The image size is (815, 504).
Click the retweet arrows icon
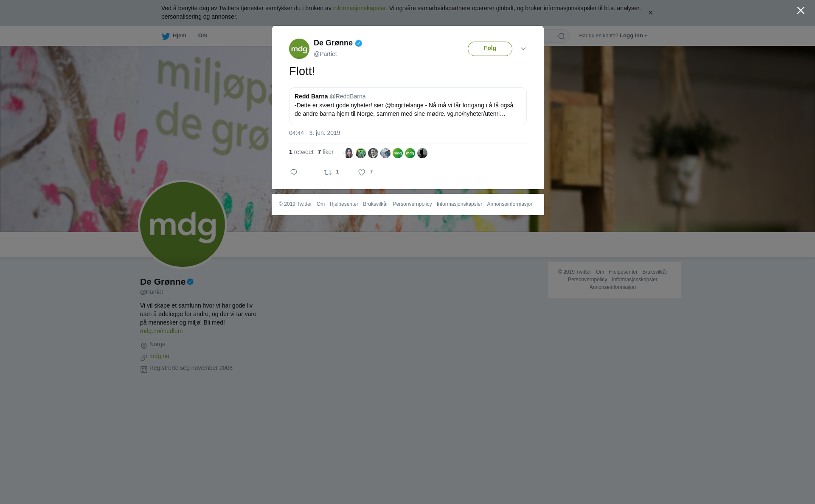click(x=328, y=172)
